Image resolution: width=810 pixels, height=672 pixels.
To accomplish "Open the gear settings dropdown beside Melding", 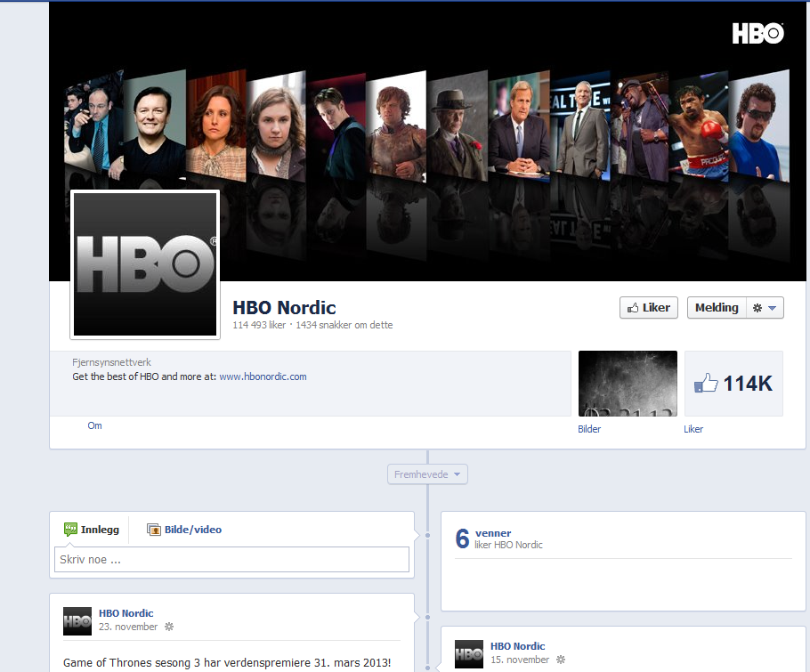I will (x=765, y=308).
